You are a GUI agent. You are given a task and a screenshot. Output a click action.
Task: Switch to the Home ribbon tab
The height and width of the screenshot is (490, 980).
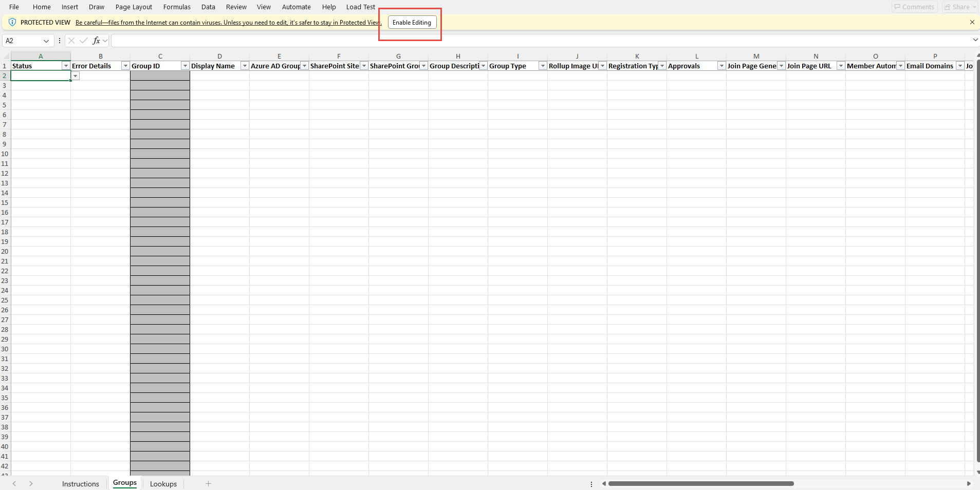(x=42, y=7)
